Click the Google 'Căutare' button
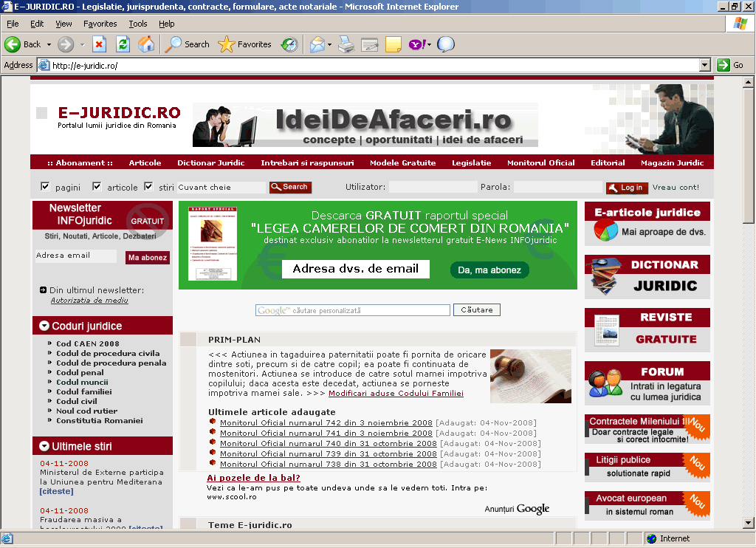 (477, 309)
